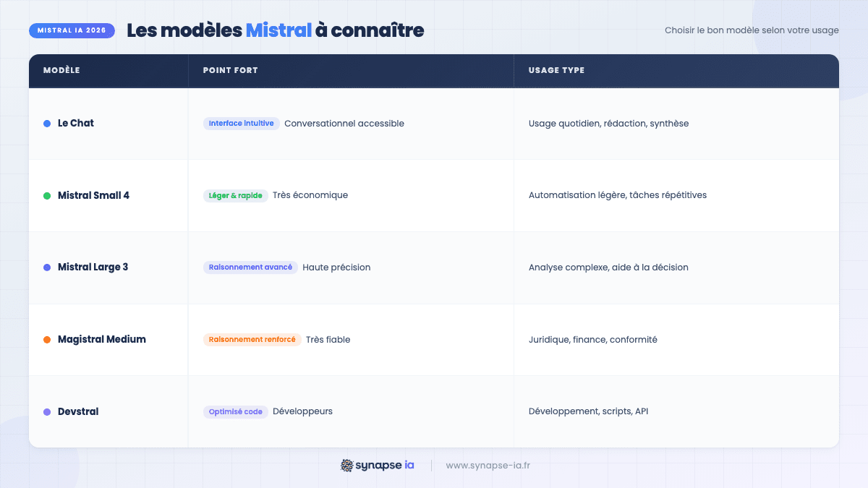Select the Magistral Medium model name
The image size is (868, 488).
(x=102, y=340)
